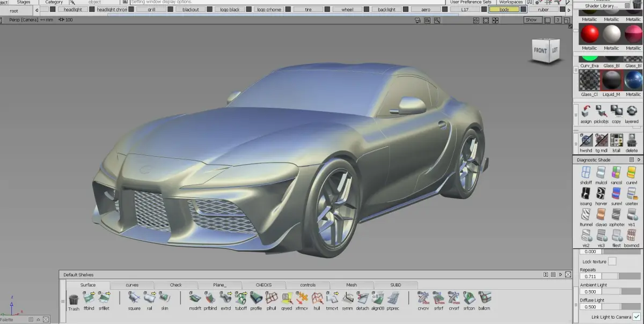Click the layered shader icon
The height and width of the screenshot is (324, 644).
coord(632,114)
